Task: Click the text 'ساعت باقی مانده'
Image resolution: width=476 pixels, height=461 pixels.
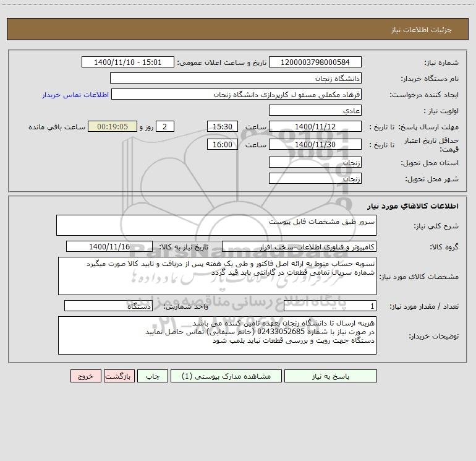Action: (57, 127)
